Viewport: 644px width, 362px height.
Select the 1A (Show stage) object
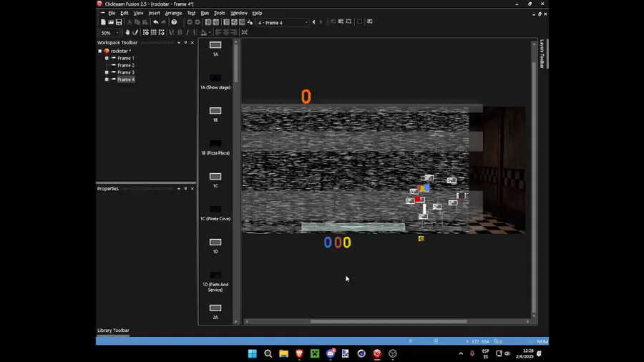[215, 82]
